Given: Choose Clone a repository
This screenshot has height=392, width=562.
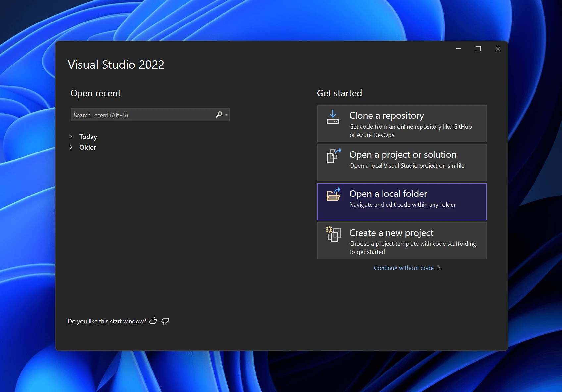Looking at the screenshot, I should pos(402,124).
